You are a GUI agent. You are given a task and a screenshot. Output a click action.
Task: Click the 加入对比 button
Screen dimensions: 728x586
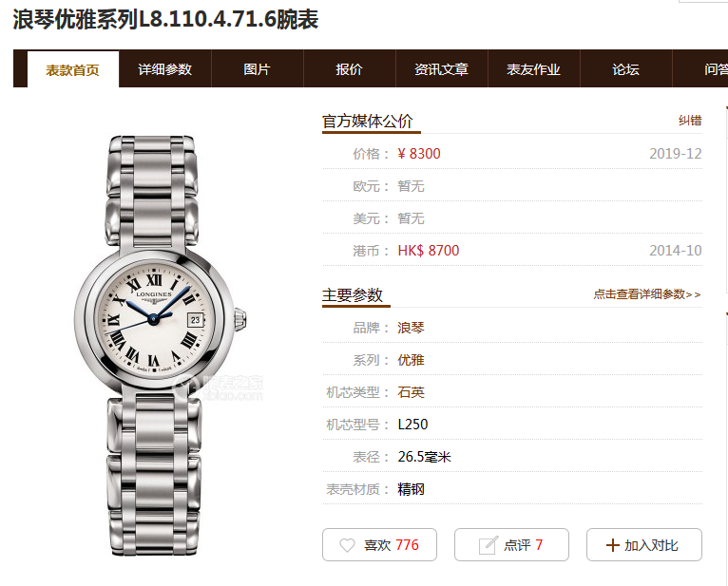[x=644, y=545]
